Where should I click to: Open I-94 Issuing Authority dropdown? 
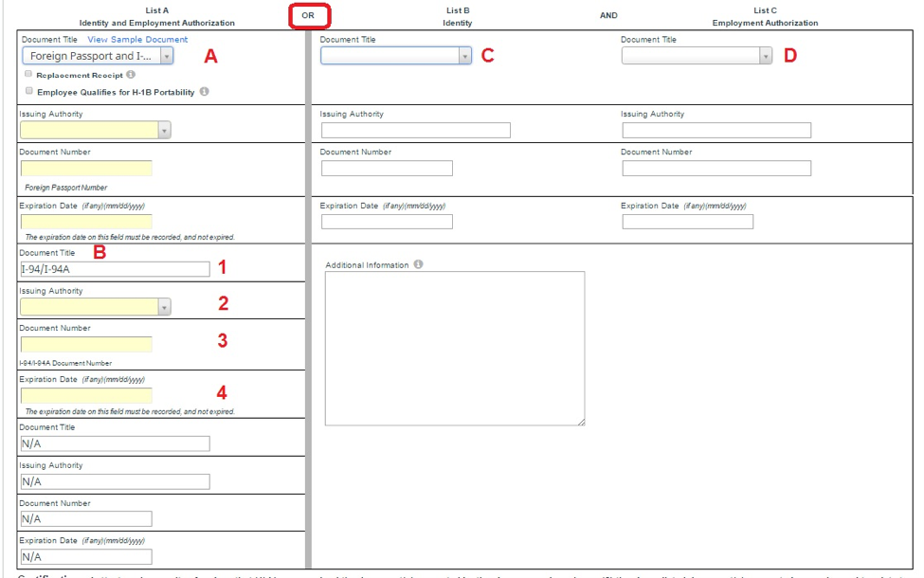(x=95, y=307)
